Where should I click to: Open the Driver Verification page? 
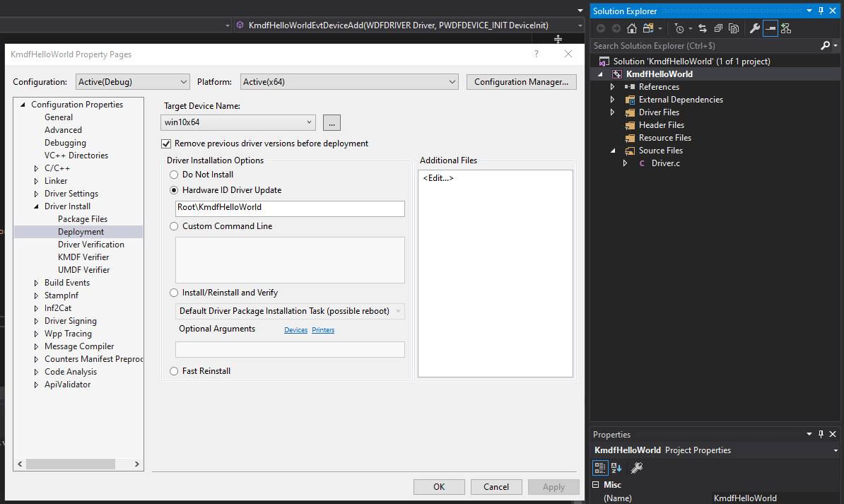point(91,245)
